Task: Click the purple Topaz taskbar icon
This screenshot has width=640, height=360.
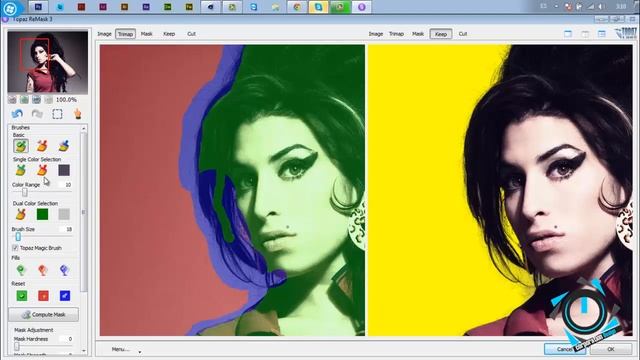Action: pos(361,7)
